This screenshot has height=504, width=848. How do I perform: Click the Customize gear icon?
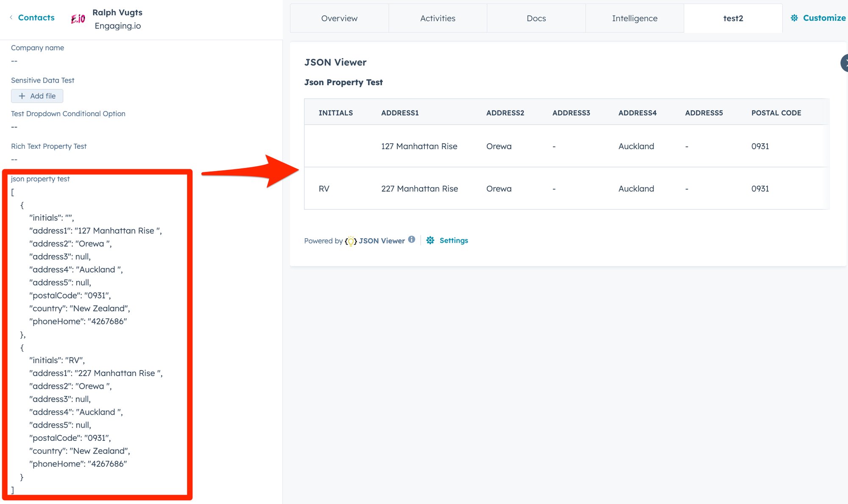794,18
